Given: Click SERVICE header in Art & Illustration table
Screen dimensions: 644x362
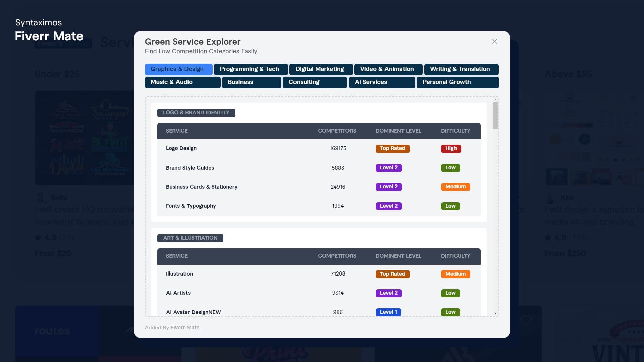Looking at the screenshot, I should click(x=177, y=256).
